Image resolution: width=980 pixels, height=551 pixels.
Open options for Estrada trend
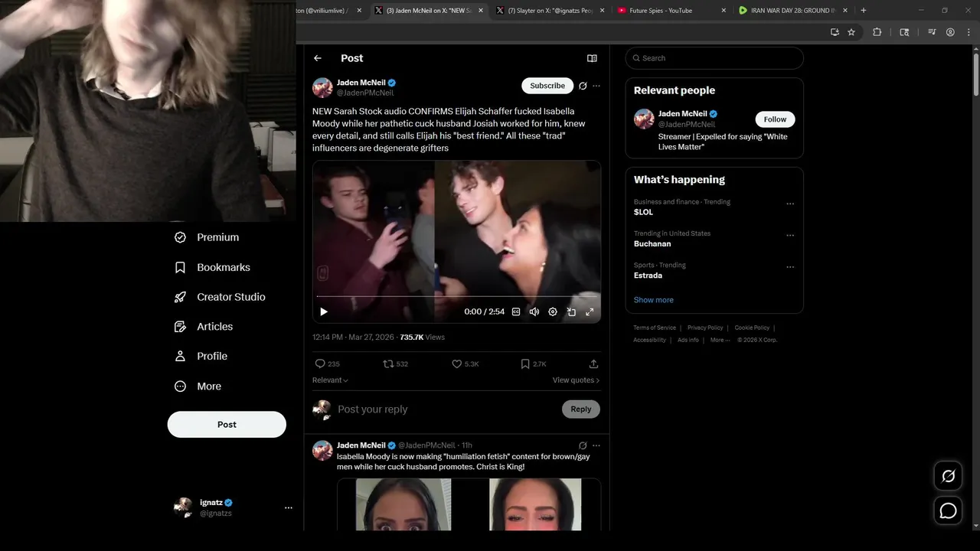coord(790,267)
